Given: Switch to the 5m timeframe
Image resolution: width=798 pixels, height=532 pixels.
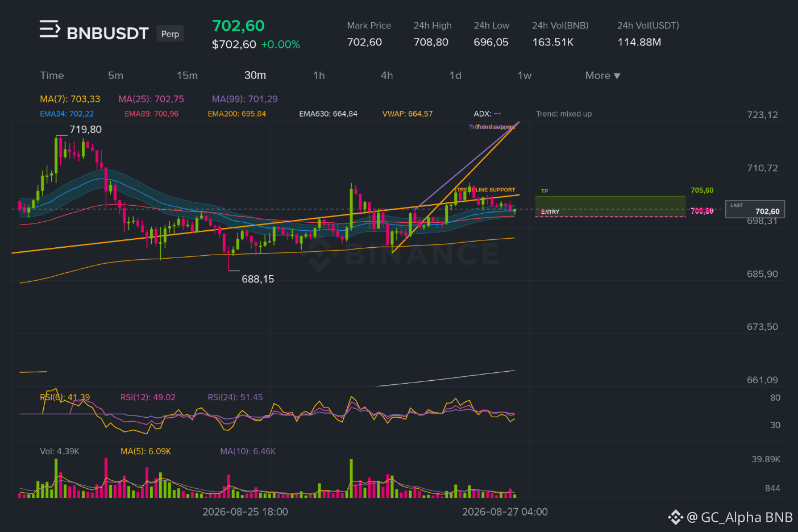Looking at the screenshot, I should (115, 76).
